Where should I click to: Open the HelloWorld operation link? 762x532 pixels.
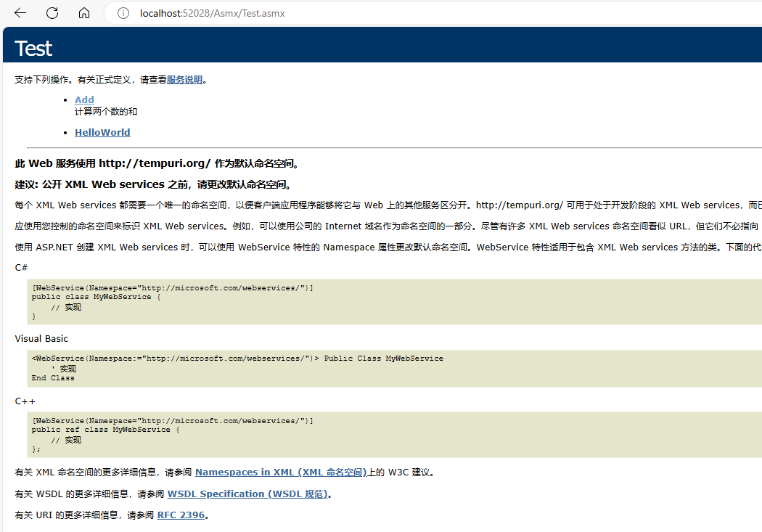click(x=102, y=132)
